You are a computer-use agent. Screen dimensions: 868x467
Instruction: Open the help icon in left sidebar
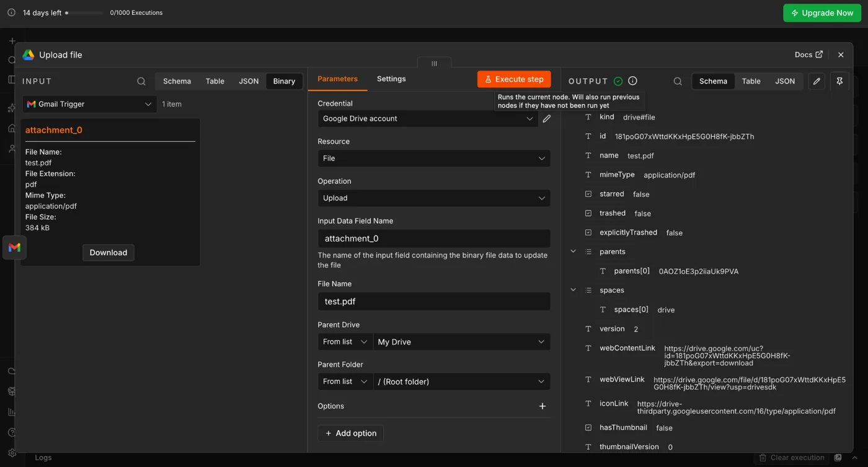click(x=12, y=432)
